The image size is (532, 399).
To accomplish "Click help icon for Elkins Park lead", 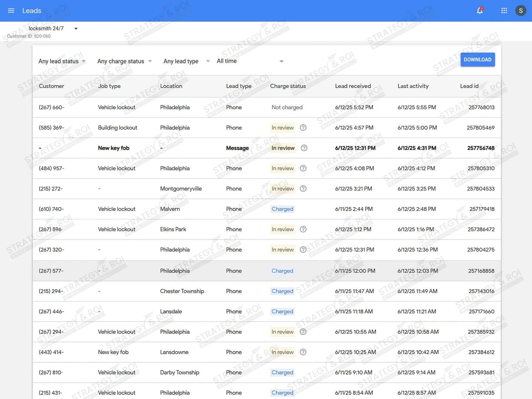I will click(303, 229).
